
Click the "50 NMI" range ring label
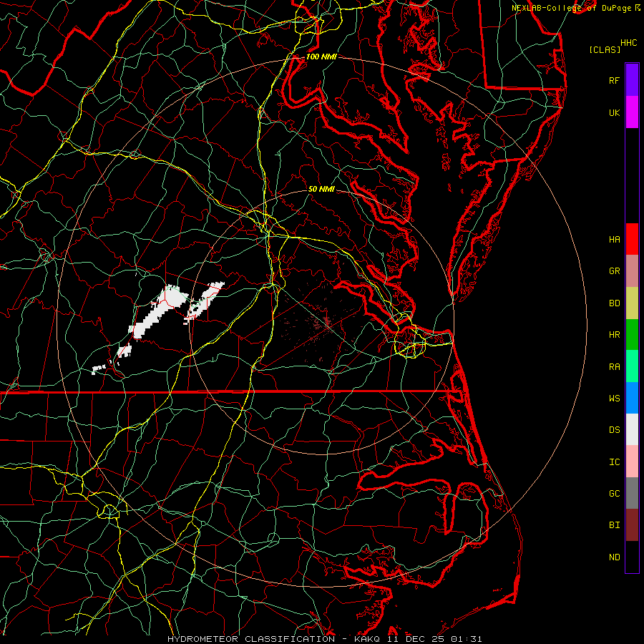tap(321, 189)
